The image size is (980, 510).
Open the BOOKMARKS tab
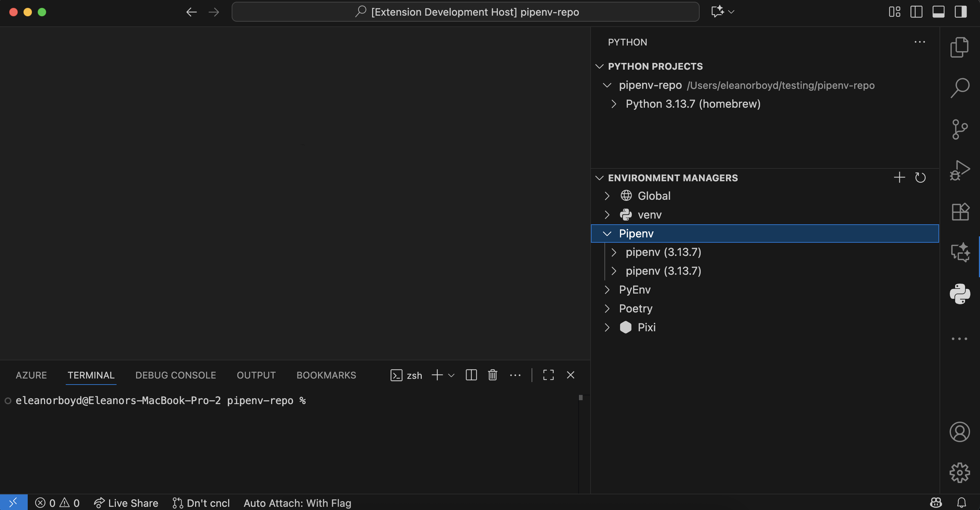click(325, 375)
